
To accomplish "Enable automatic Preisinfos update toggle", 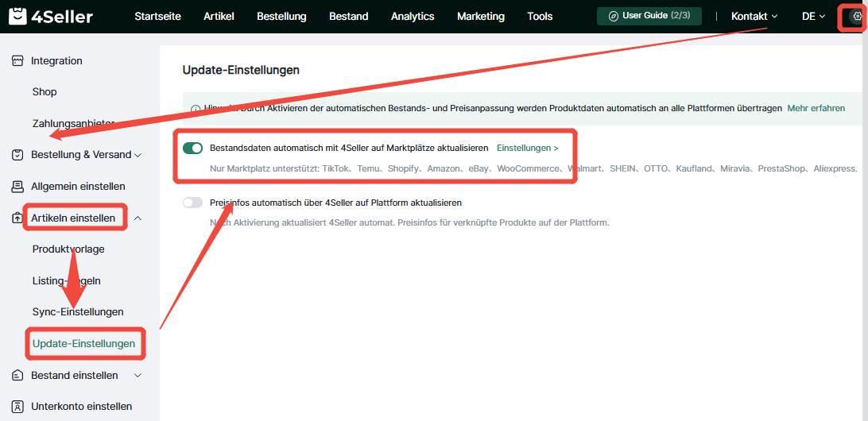I will pos(192,203).
